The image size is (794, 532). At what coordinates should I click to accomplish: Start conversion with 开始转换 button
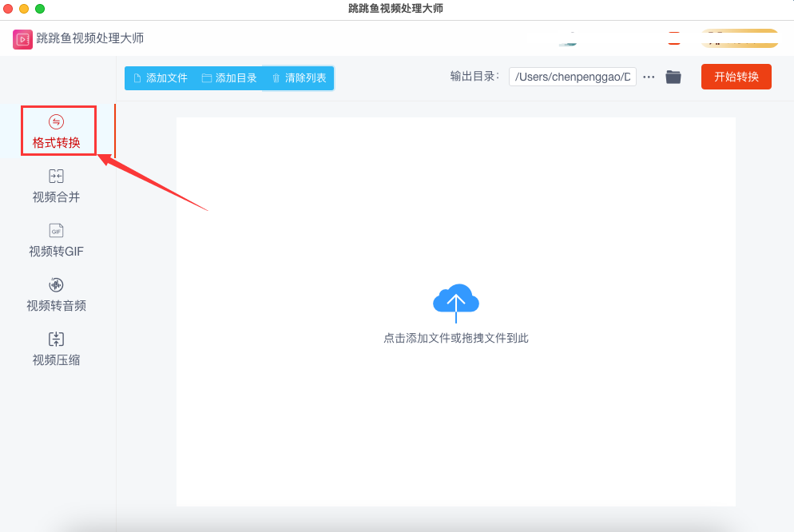(x=736, y=77)
